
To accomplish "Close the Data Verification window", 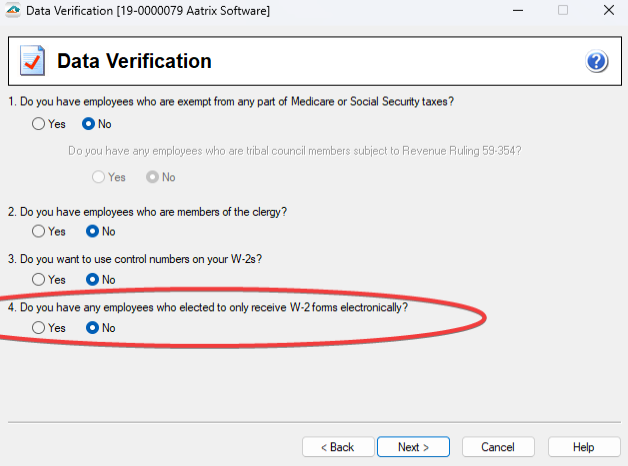I will coord(607,10).
